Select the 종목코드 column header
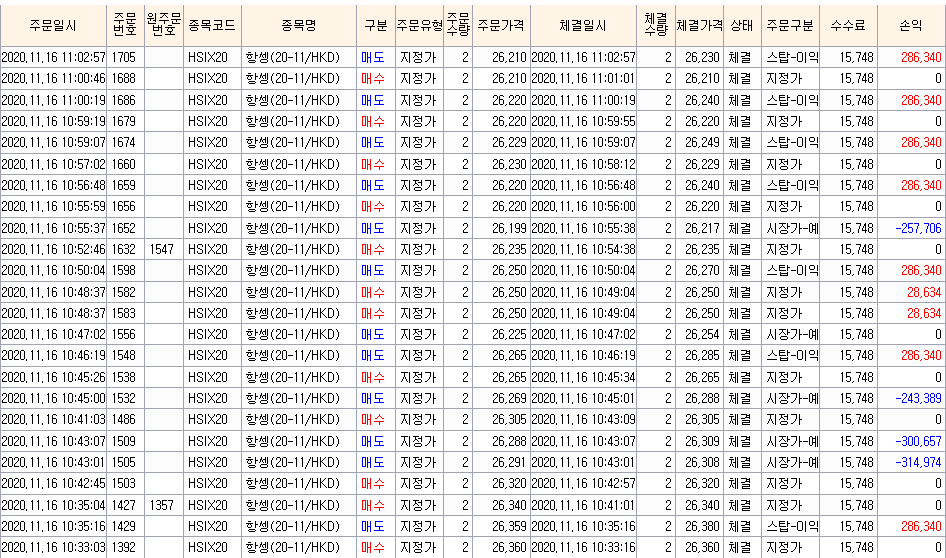The image size is (946, 558). (212, 25)
